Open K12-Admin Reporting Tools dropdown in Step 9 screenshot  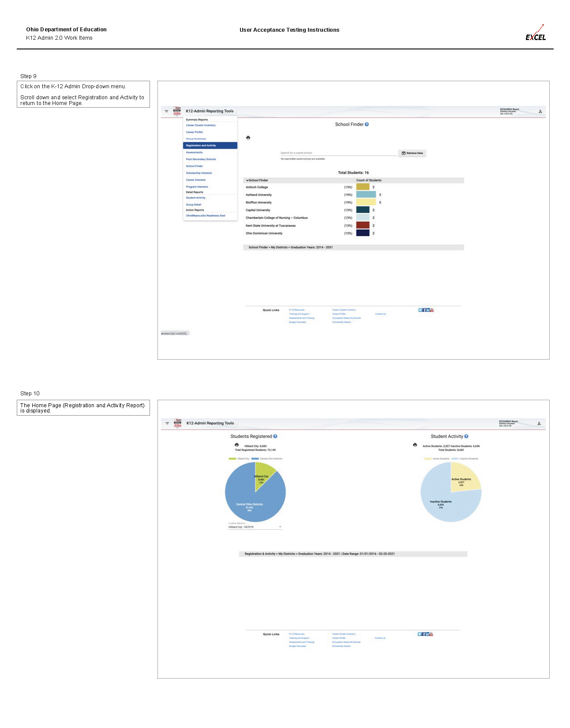pyautogui.click(x=212, y=111)
